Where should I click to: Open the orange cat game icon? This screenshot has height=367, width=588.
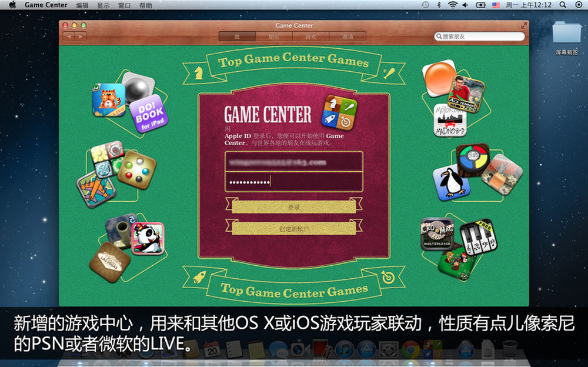[x=109, y=100]
